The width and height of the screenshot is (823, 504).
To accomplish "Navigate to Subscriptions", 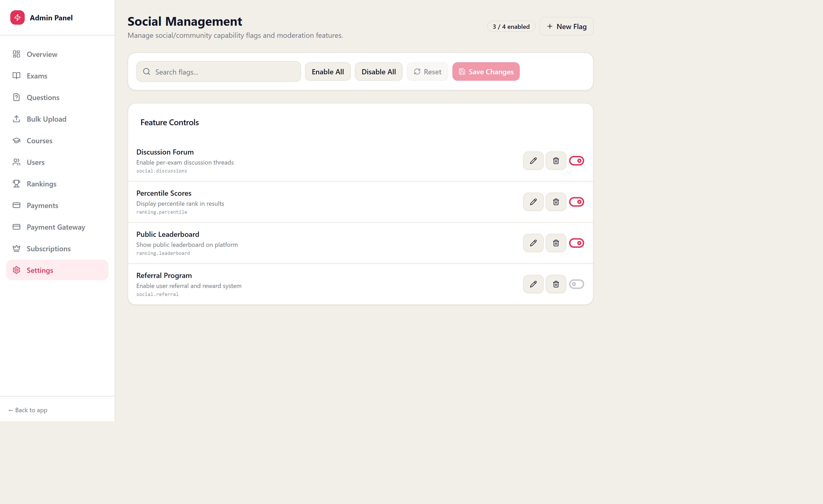I will pos(57,248).
